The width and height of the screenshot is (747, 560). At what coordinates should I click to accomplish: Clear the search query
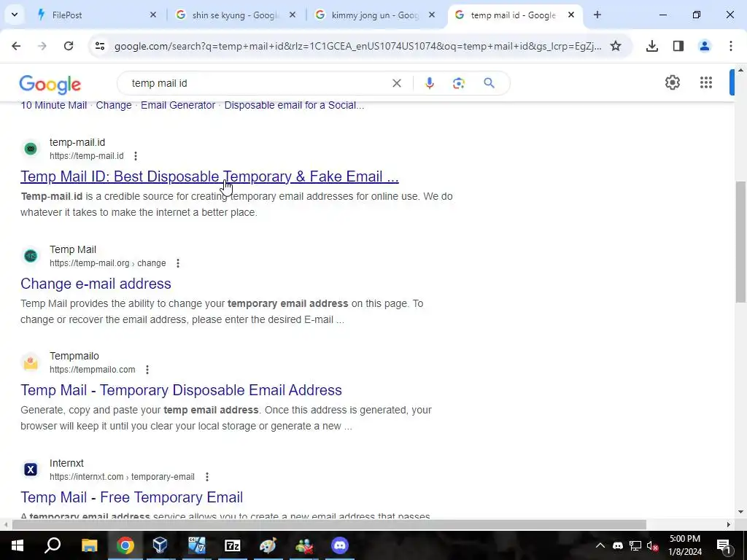pos(396,83)
